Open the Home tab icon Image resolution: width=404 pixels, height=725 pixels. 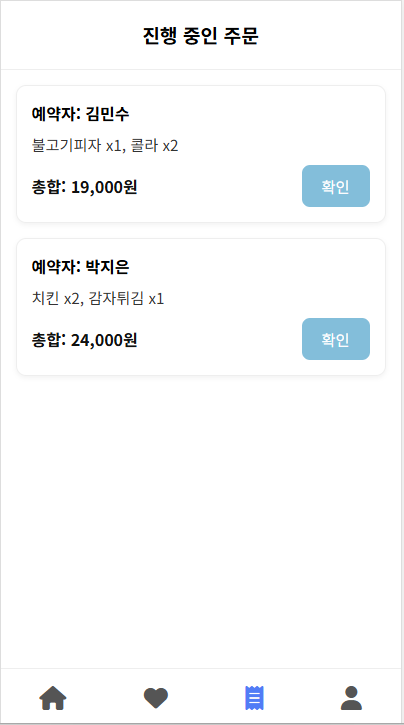[x=53, y=698]
